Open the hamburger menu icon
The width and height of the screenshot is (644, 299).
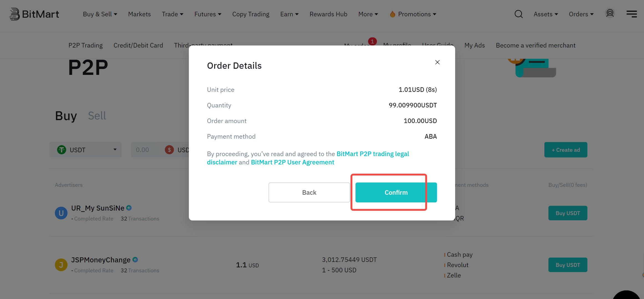(x=632, y=14)
